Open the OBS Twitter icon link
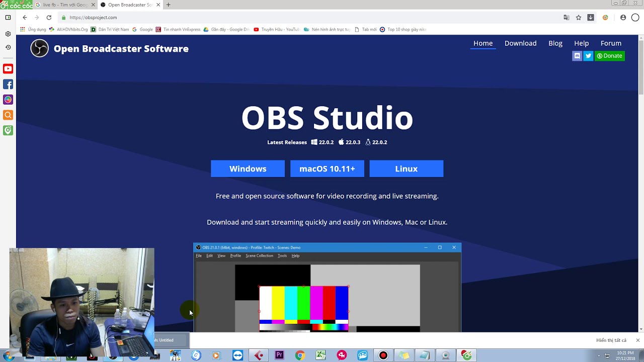644x362 pixels. tap(588, 56)
